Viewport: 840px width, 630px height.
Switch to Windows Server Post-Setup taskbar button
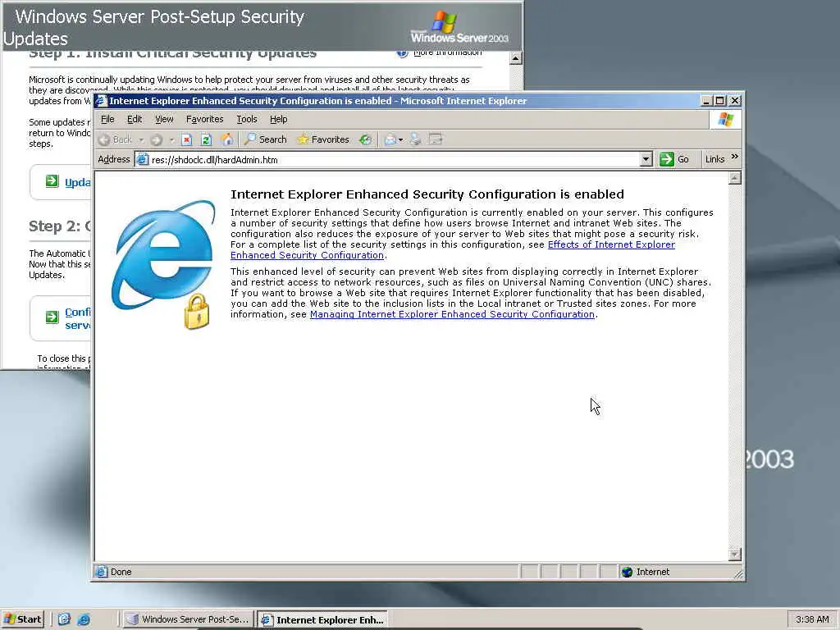pos(188,619)
